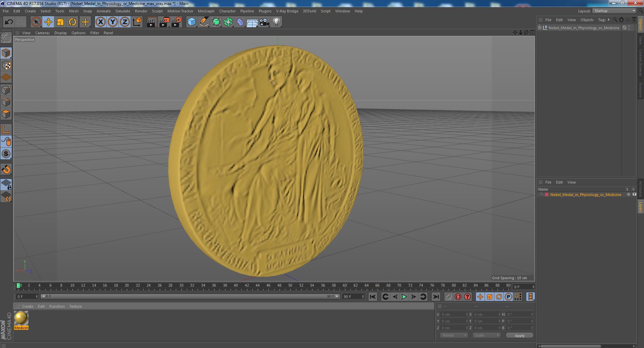
Task: Open the Scale coordinate dropdown
Action: point(486,335)
